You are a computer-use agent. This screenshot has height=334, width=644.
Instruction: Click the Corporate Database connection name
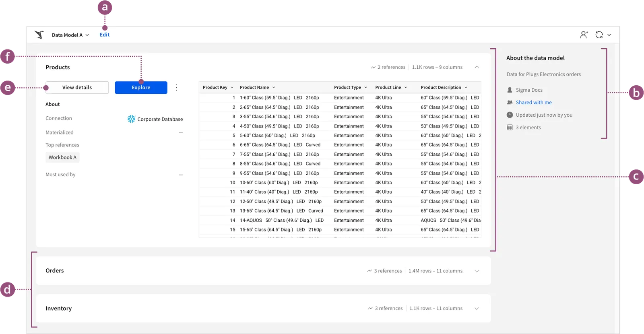pos(160,119)
